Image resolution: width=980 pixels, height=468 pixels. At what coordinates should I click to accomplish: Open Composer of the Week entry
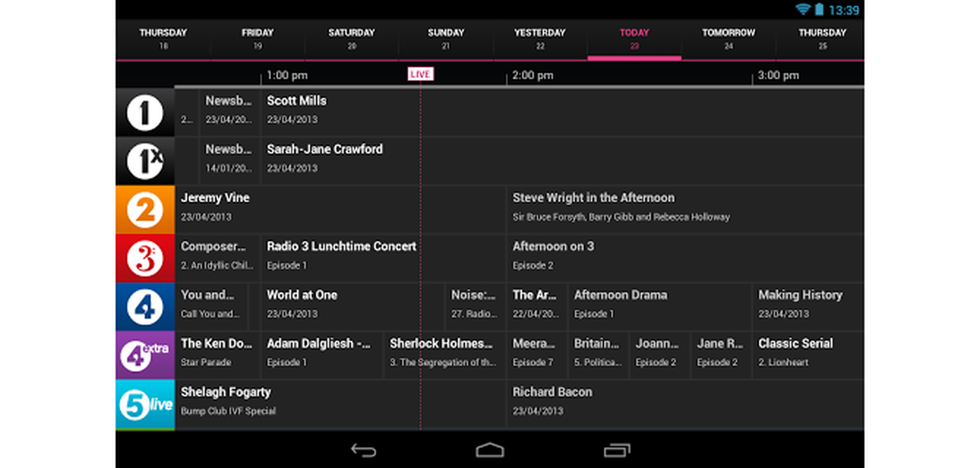click(x=218, y=258)
